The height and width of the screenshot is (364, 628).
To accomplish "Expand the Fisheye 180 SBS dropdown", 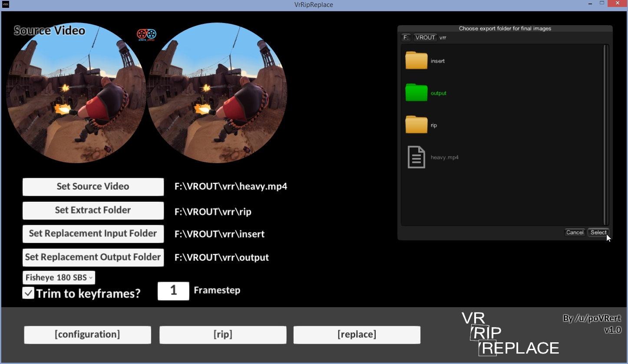I will tap(59, 278).
